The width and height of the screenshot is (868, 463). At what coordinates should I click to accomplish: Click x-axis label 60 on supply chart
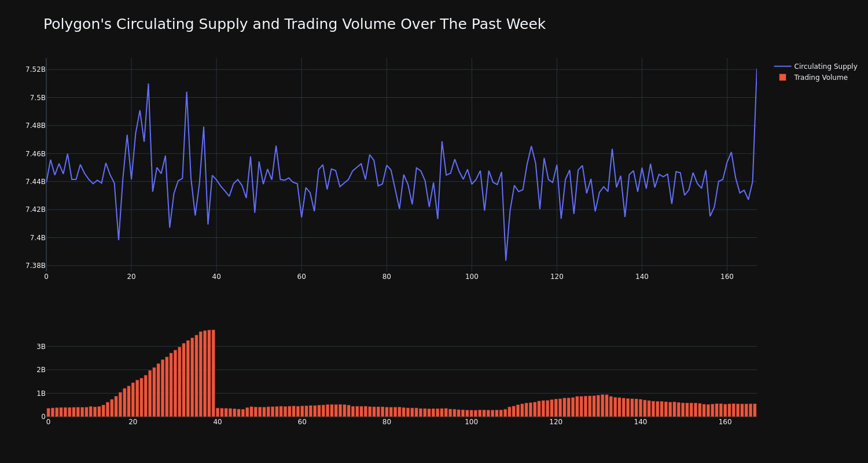coord(301,277)
